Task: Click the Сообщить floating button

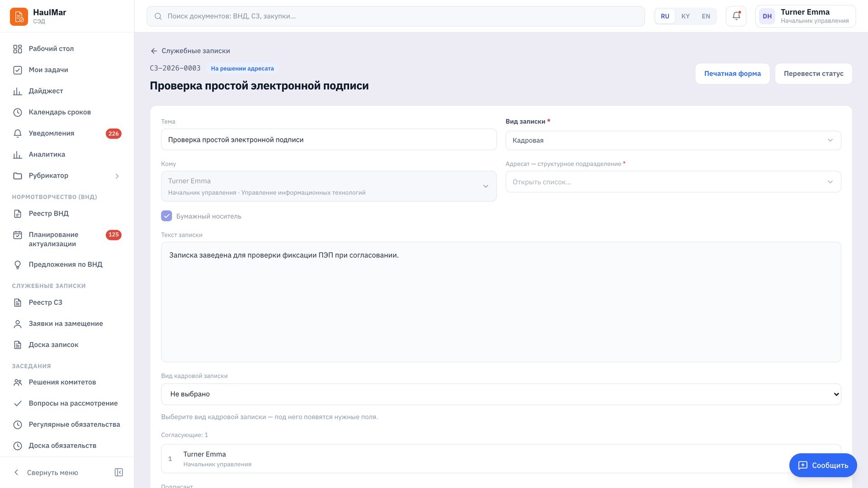Action: point(823,465)
